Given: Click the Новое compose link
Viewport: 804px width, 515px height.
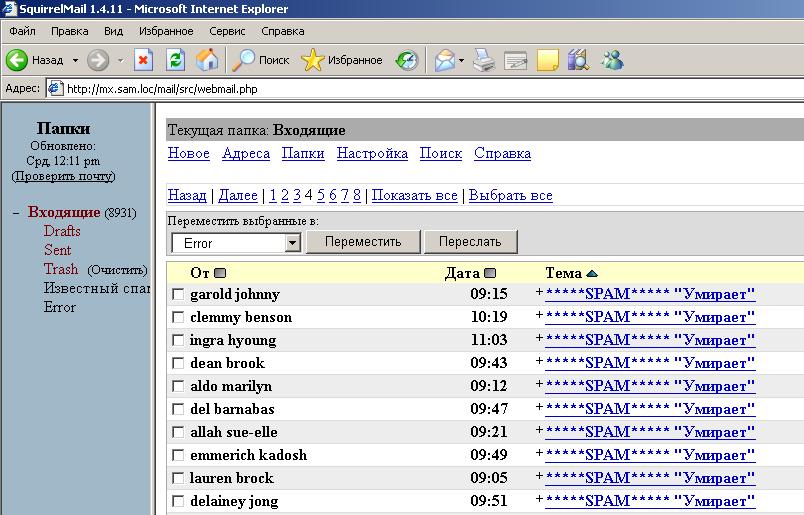Looking at the screenshot, I should point(189,153).
